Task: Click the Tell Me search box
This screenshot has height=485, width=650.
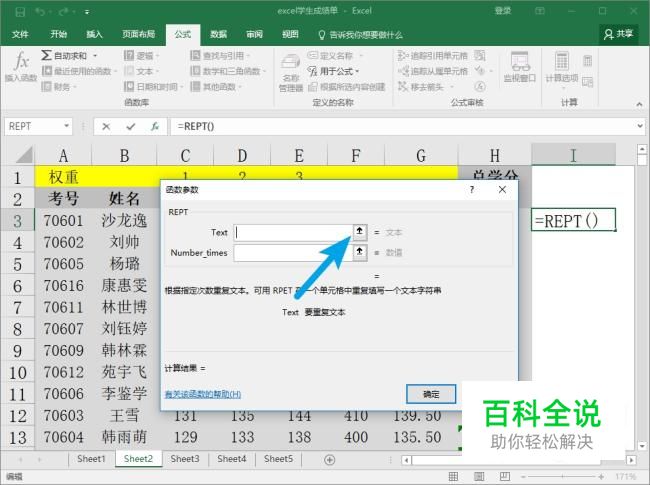Action: (360, 35)
